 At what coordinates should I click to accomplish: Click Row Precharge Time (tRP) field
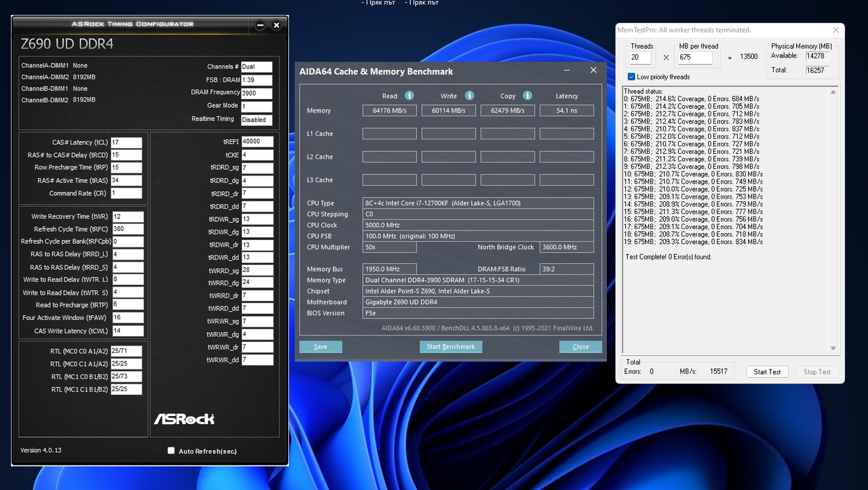(x=126, y=167)
